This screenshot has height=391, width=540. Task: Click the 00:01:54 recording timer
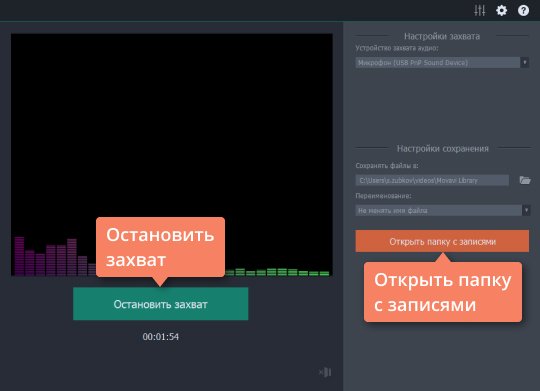[x=160, y=337]
